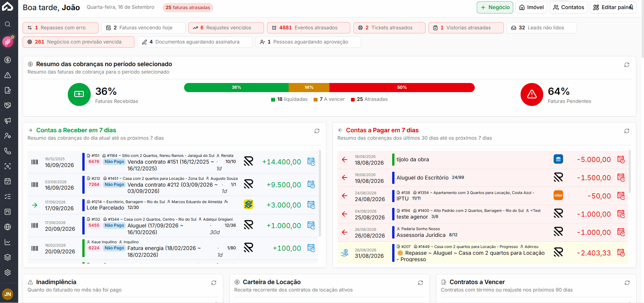Image resolution: width=644 pixels, height=303 pixels.
Task: Click the Não Pago tag on the Fatura energia row
Action: [114, 248]
